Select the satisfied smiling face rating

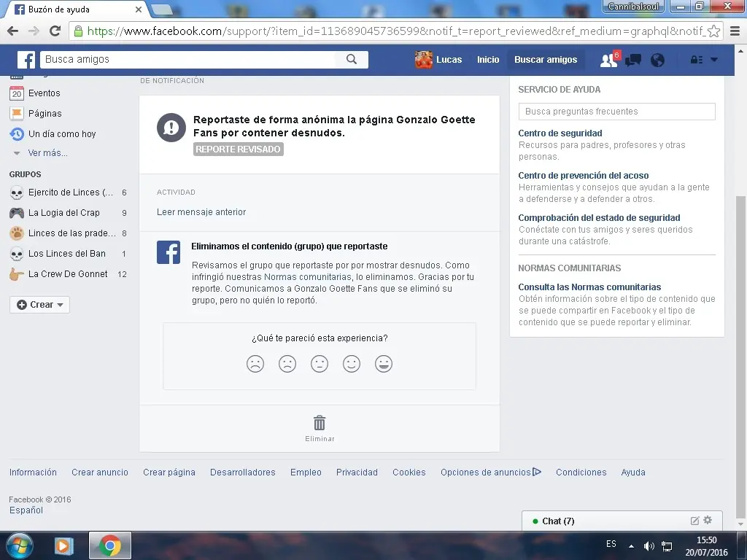click(352, 364)
